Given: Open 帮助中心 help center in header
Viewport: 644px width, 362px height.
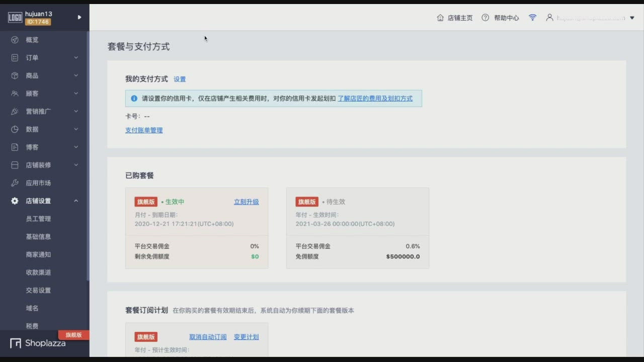Looking at the screenshot, I should point(500,18).
